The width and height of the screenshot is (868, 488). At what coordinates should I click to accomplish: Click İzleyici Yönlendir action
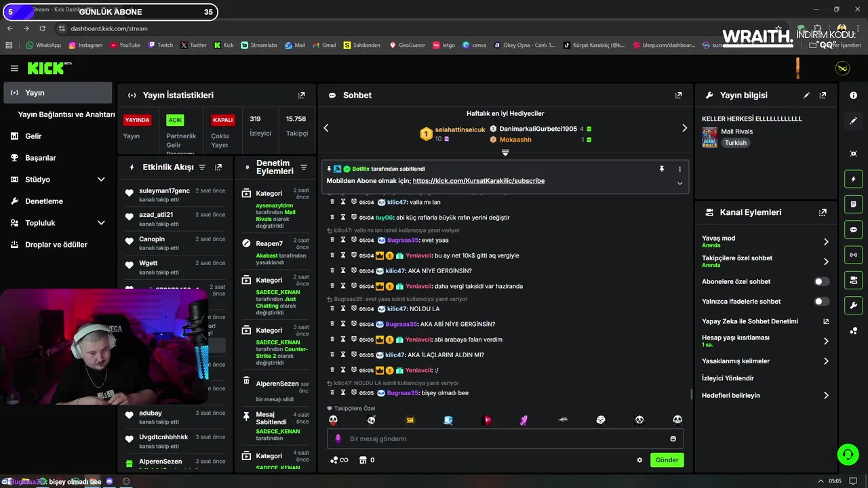(x=728, y=378)
